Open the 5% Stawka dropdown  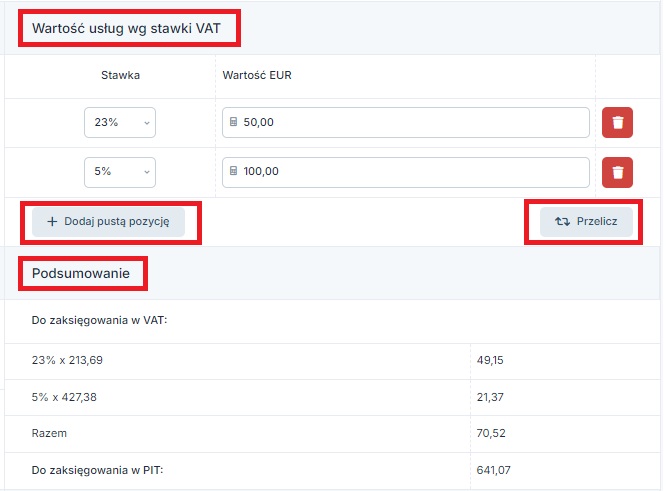[x=120, y=172]
